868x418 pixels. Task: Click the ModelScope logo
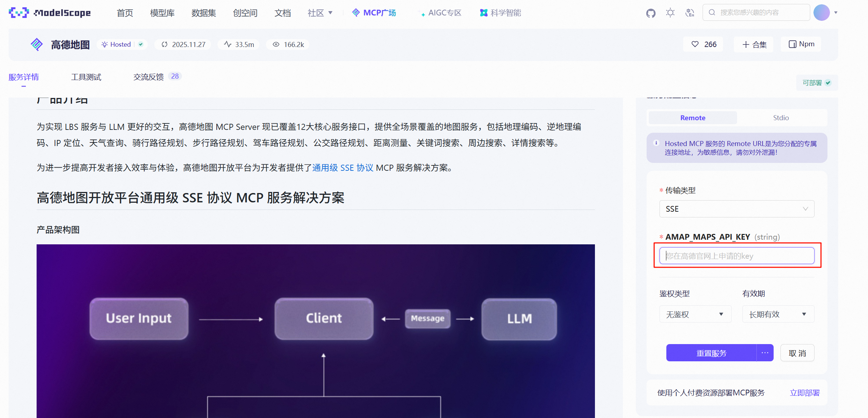(50, 13)
